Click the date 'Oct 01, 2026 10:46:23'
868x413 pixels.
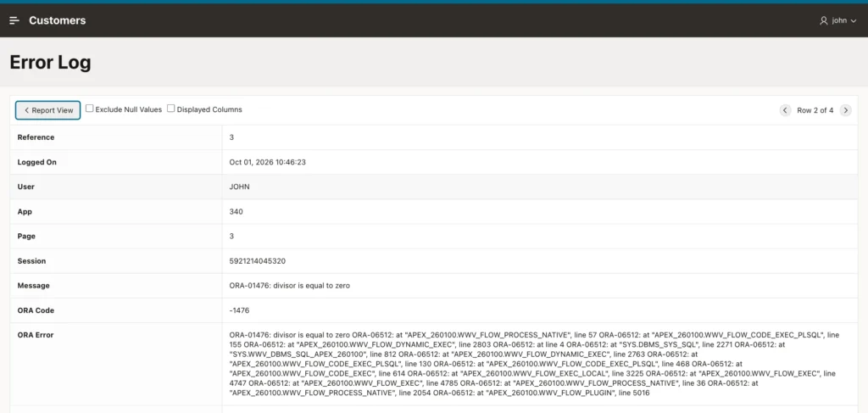[x=267, y=162]
